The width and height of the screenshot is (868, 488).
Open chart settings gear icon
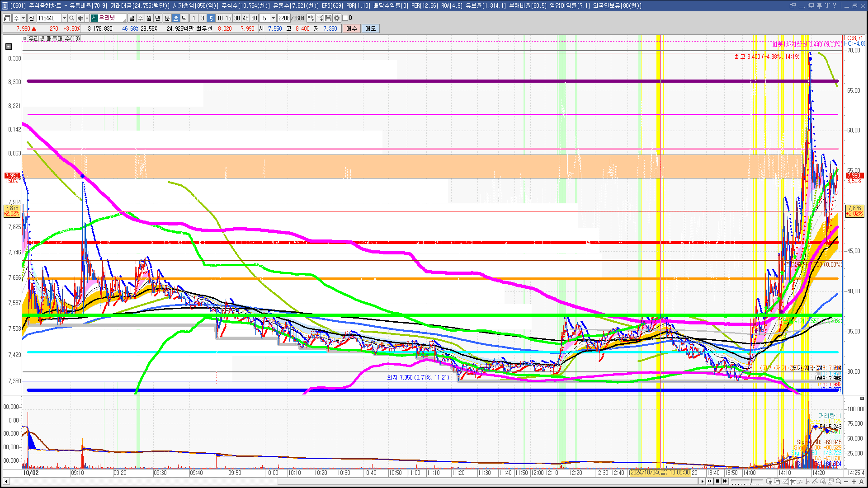(x=337, y=18)
